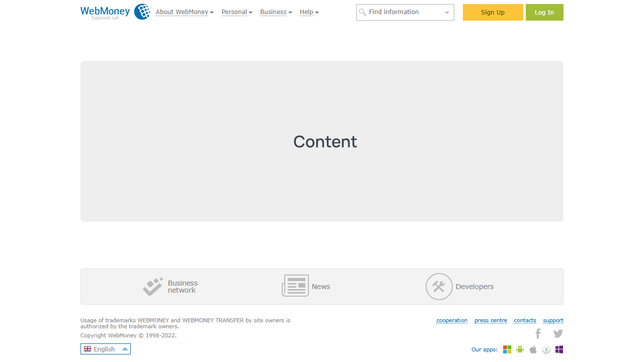Open the search box dropdown arrow
This screenshot has width=644, height=362.
447,13
